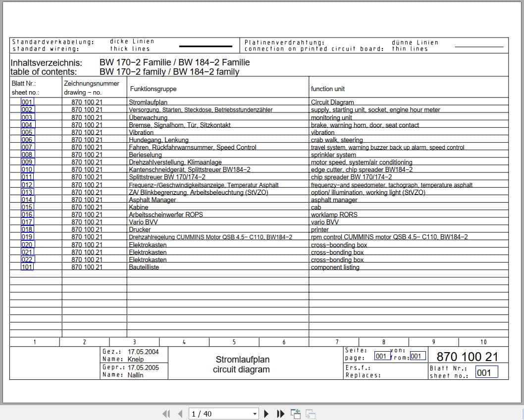The width and height of the screenshot is (524, 420).
Task: Open sheet 006 crab walk steering link
Action: (27, 139)
